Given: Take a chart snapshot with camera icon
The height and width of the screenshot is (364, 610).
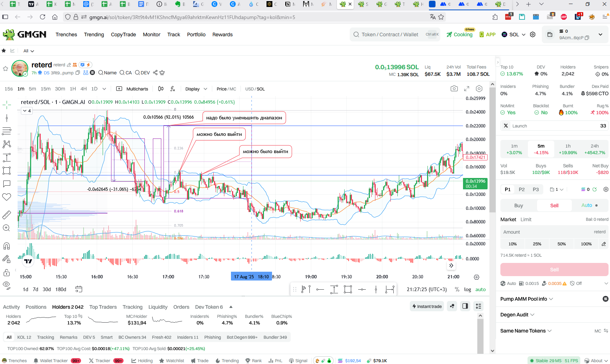Looking at the screenshot, I should point(454,89).
